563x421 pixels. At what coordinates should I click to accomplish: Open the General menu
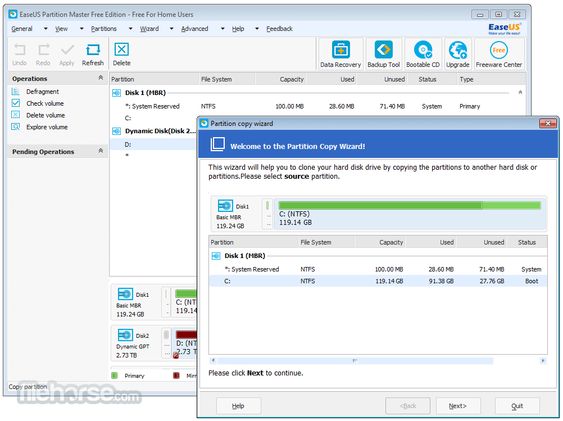tap(22, 29)
